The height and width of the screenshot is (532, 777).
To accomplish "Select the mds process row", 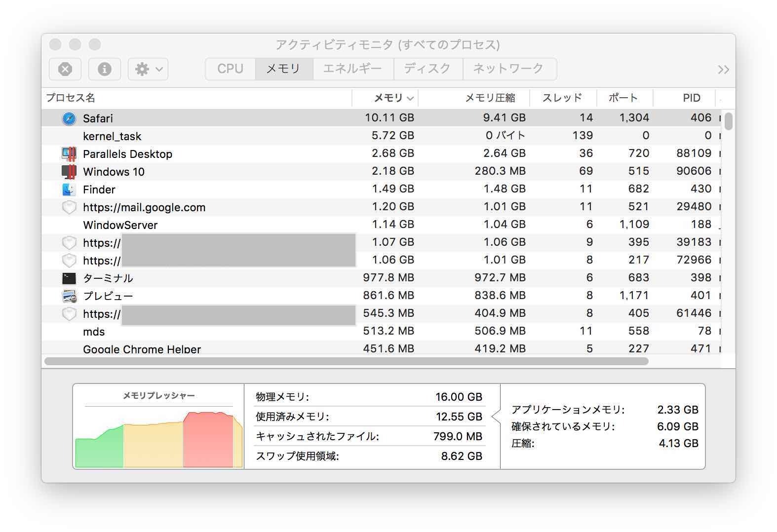I will (x=381, y=331).
